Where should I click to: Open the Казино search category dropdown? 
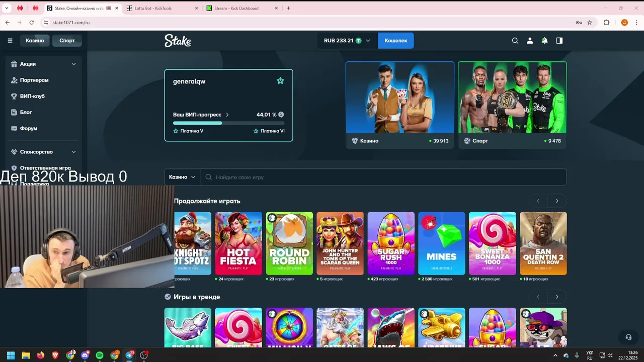[x=182, y=177]
